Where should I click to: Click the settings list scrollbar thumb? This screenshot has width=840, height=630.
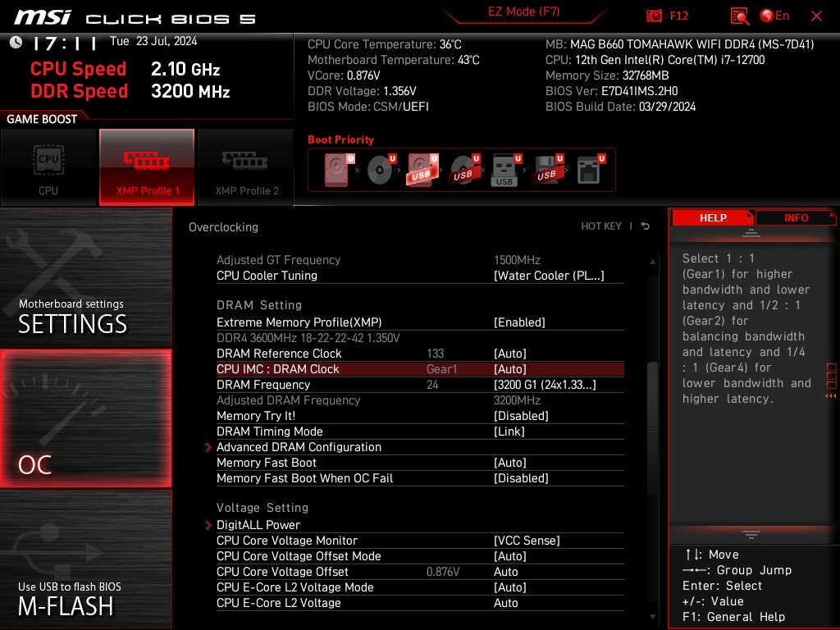pos(652,428)
